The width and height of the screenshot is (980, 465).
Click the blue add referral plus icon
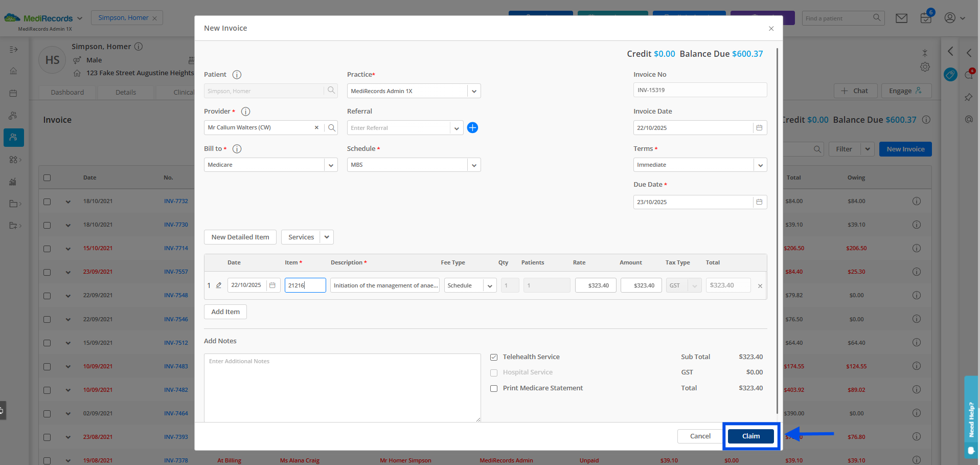click(472, 128)
